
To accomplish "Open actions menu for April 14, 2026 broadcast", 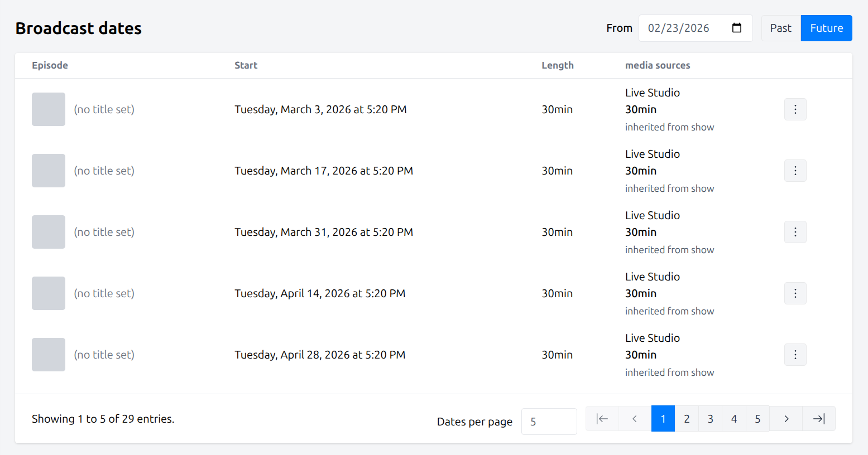I will click(795, 293).
